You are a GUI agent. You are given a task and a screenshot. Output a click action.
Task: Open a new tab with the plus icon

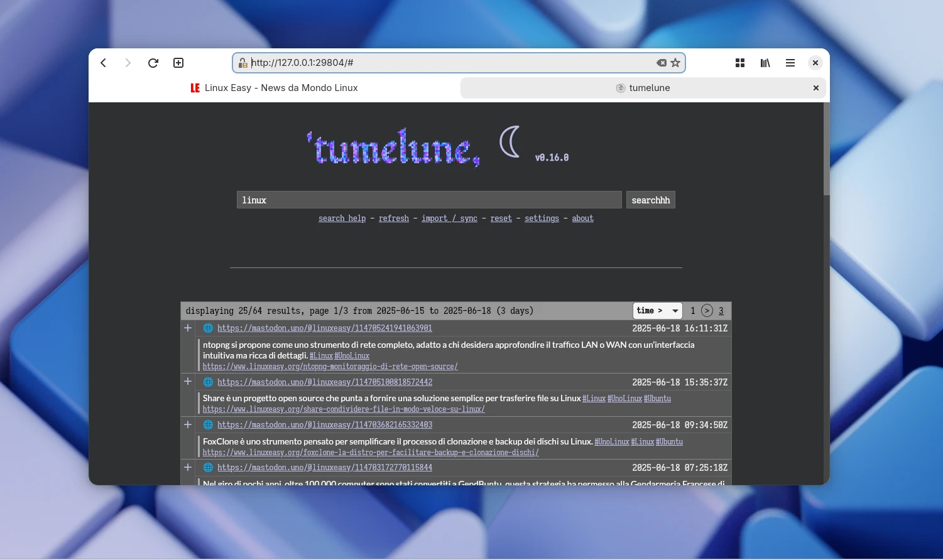point(178,63)
